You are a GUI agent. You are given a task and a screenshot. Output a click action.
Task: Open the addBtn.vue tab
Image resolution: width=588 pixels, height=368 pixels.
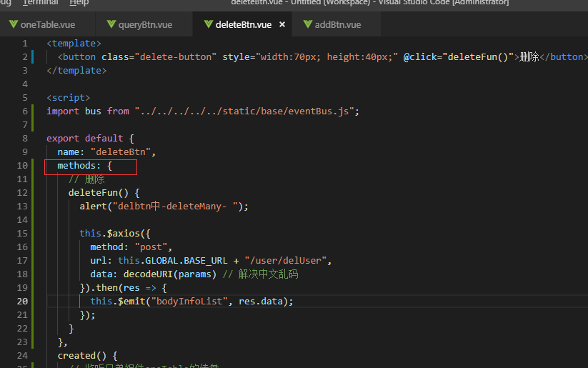click(x=337, y=24)
